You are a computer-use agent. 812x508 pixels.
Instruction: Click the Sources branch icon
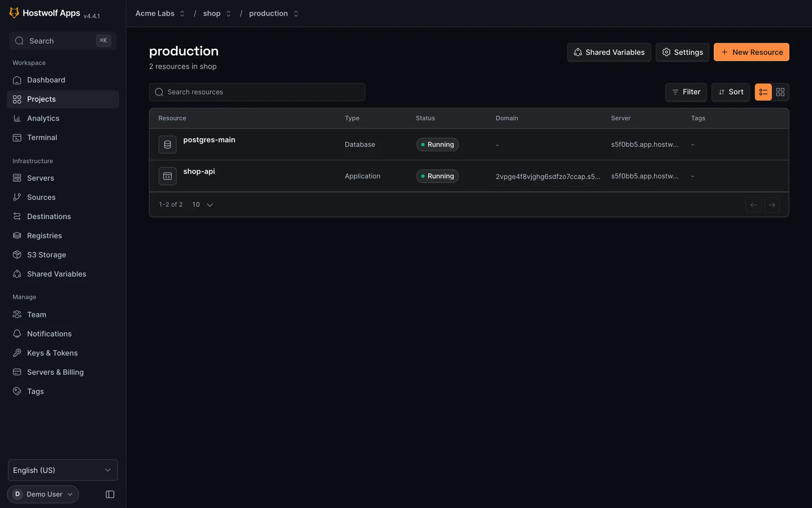[17, 197]
